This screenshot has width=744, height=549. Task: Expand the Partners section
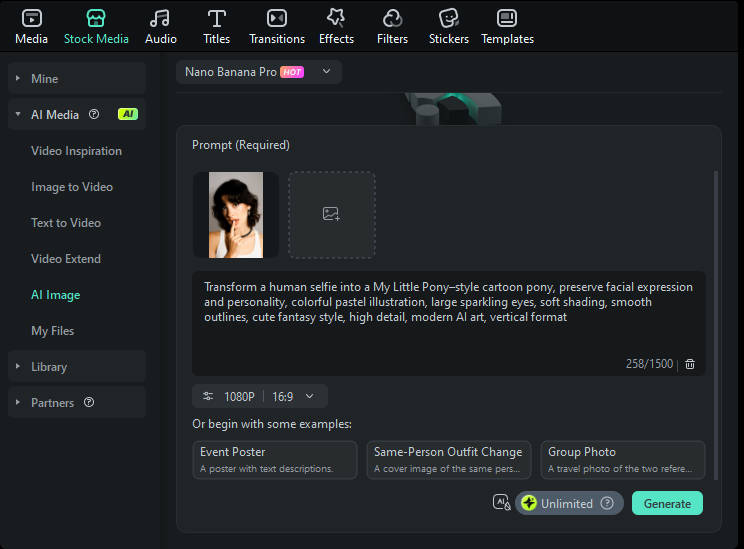click(x=76, y=402)
